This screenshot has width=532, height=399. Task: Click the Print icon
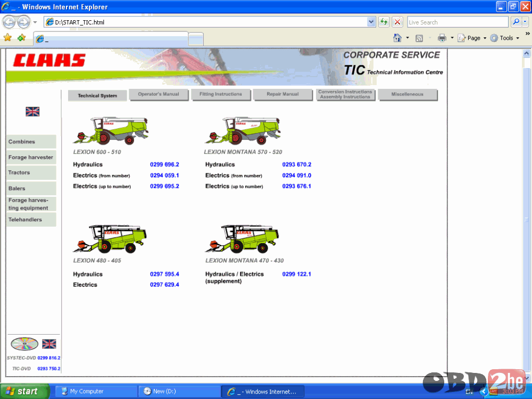point(442,38)
